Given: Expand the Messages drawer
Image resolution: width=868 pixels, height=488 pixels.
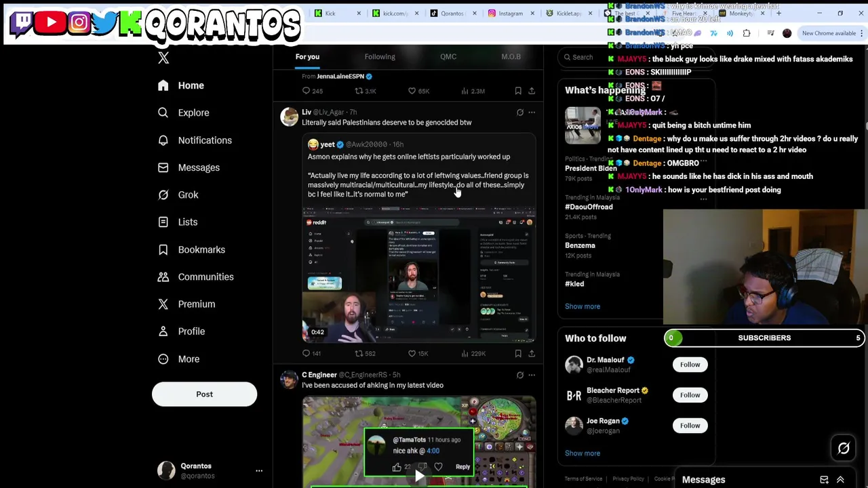Looking at the screenshot, I should click(840, 480).
